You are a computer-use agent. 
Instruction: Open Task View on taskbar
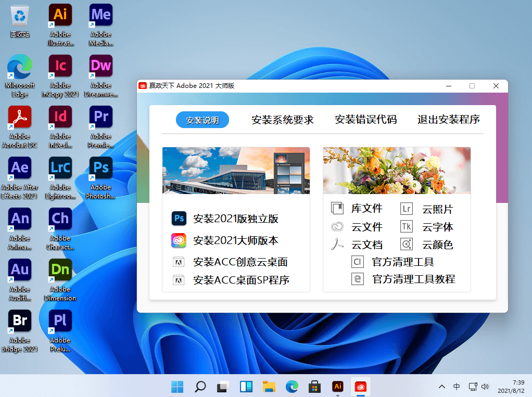pos(223,387)
